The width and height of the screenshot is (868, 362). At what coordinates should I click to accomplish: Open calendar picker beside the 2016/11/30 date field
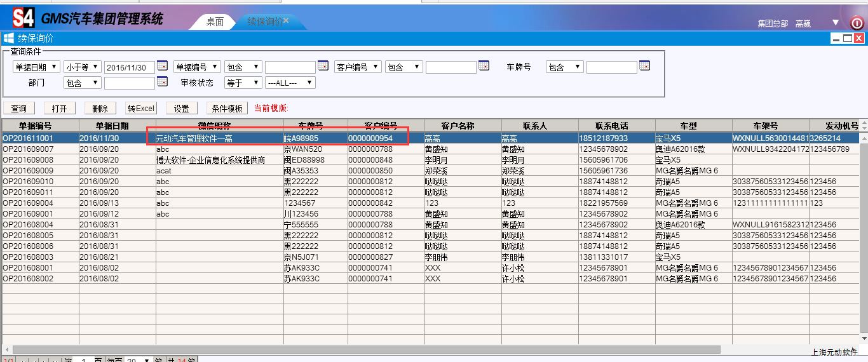tap(162, 66)
